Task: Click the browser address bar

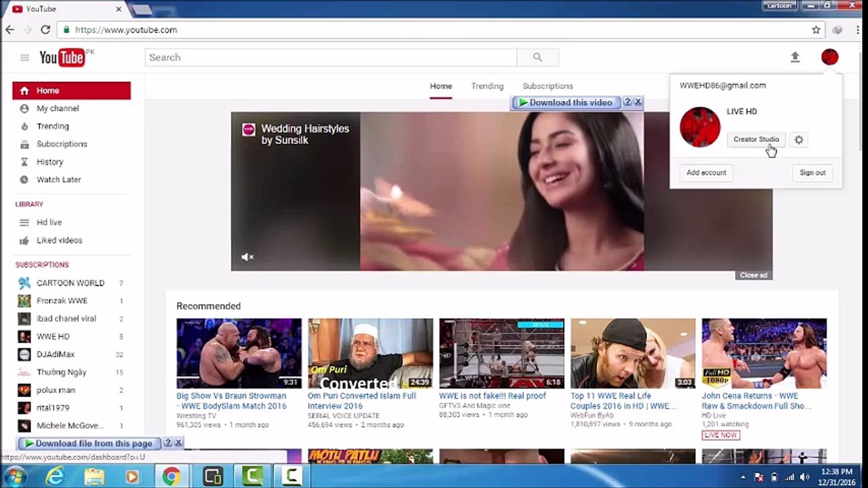Action: (x=434, y=30)
